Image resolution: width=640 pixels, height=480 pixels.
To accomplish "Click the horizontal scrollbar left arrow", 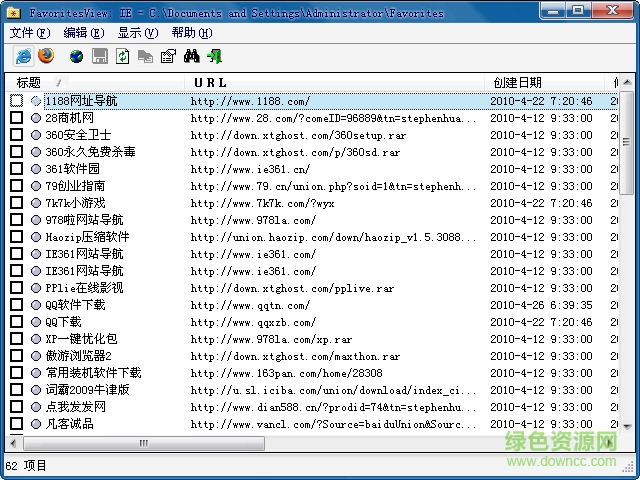I will 13,443.
